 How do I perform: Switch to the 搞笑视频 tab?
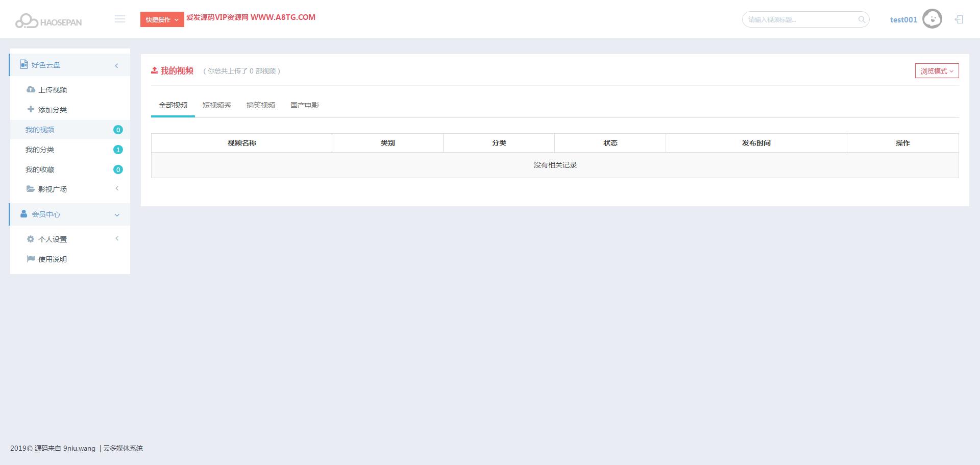point(260,105)
